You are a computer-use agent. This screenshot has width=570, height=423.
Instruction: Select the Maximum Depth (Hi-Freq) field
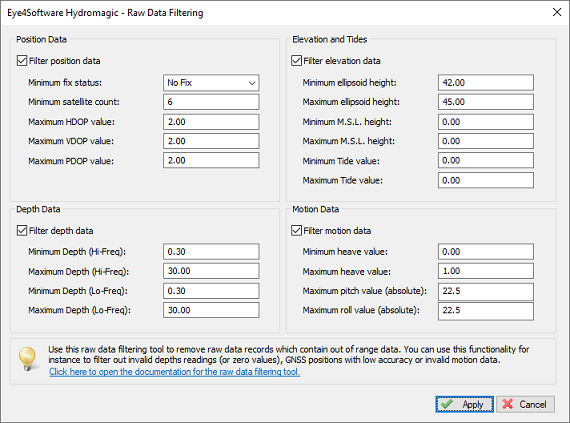pos(211,271)
